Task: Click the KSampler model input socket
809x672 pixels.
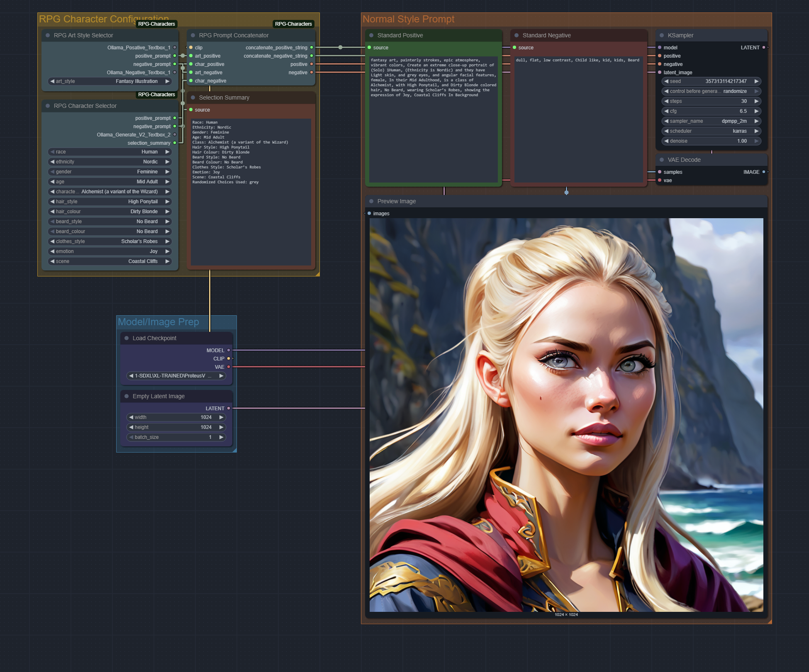Action: (x=660, y=48)
